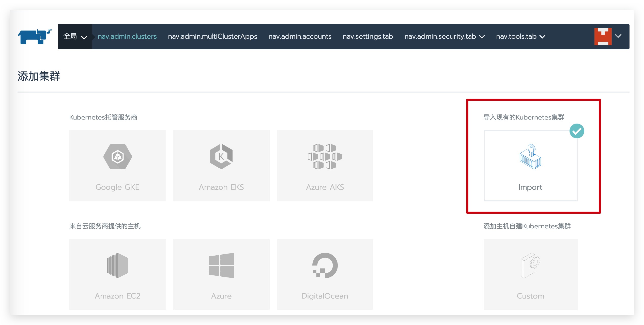
Task: Click the green checkmark on Import card
Action: coord(577,131)
